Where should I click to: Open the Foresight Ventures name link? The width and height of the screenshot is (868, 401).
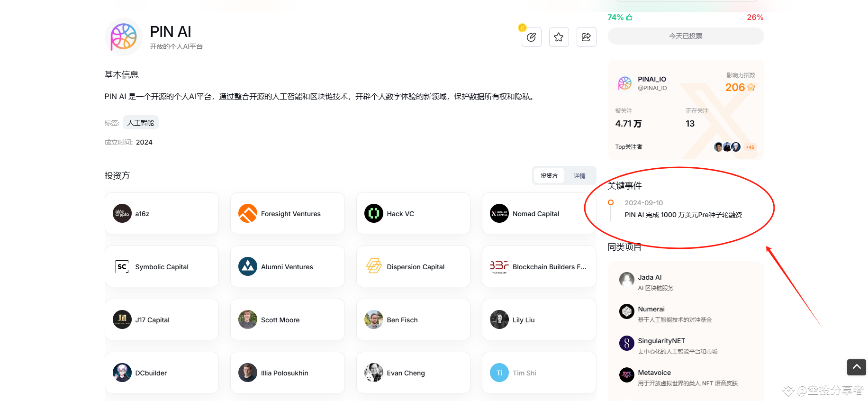pos(291,214)
